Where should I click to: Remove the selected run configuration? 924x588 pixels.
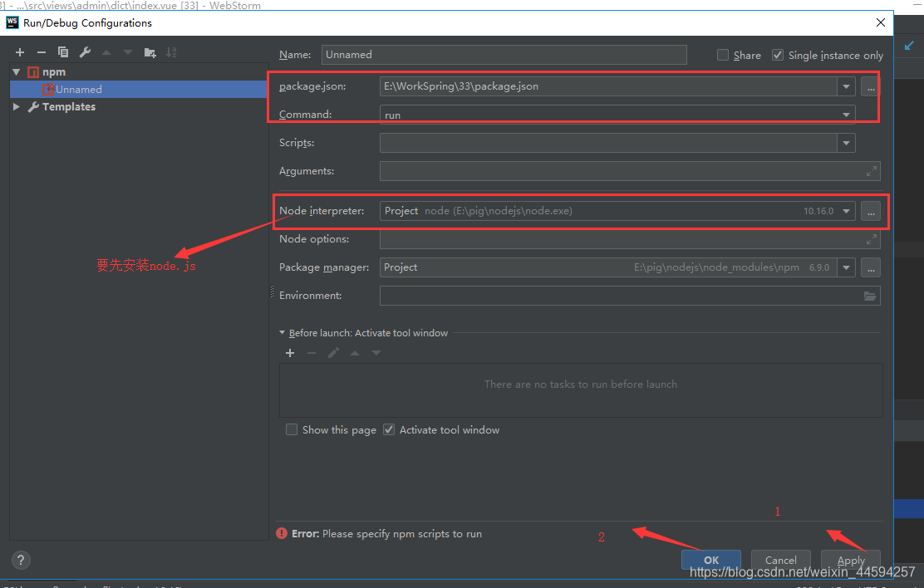(42, 52)
